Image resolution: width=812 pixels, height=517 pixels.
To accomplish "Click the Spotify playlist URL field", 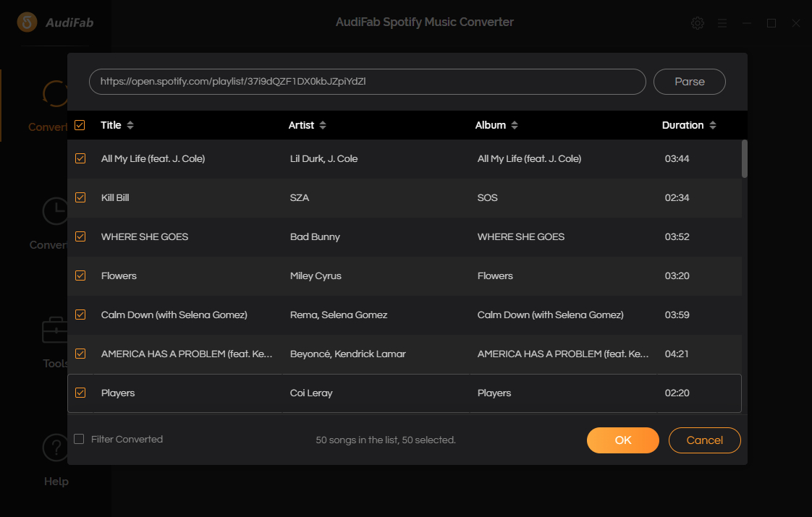I will pos(367,82).
